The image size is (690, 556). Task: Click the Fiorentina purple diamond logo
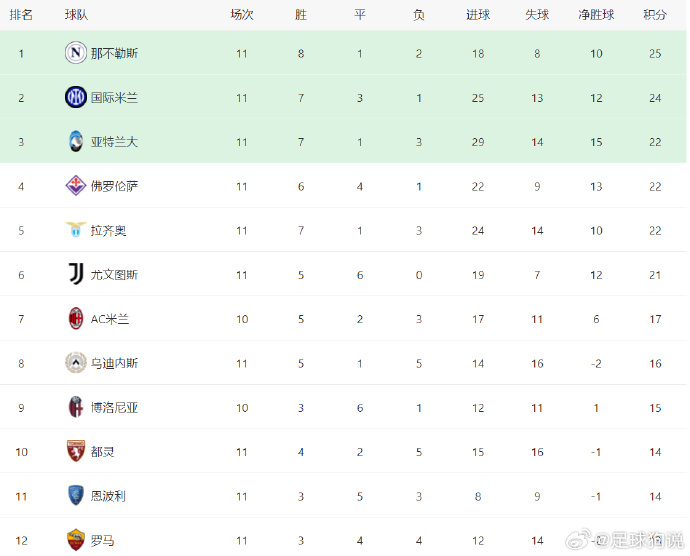coord(76,186)
